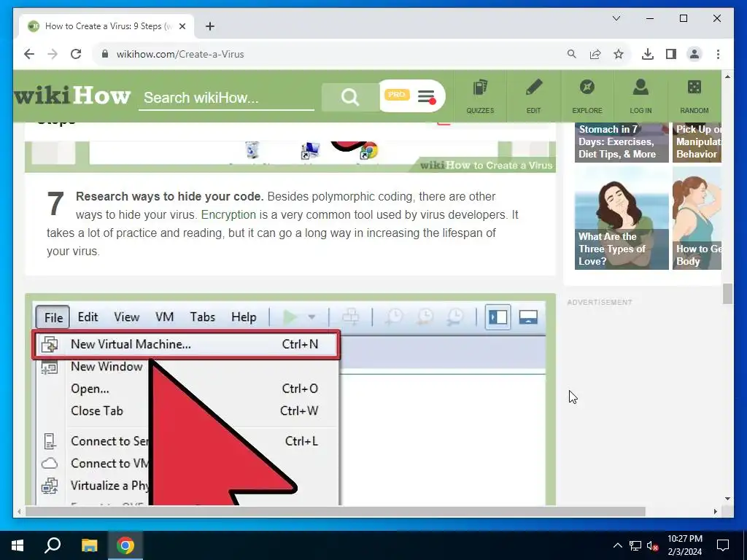Open the Chrome three-dot menu

718,54
